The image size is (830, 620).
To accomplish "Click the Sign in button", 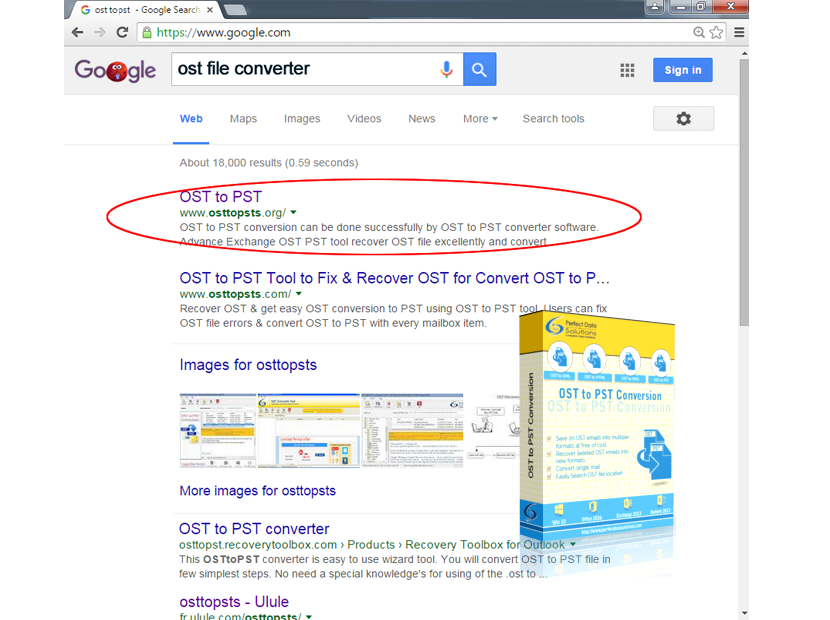I will pyautogui.click(x=682, y=70).
